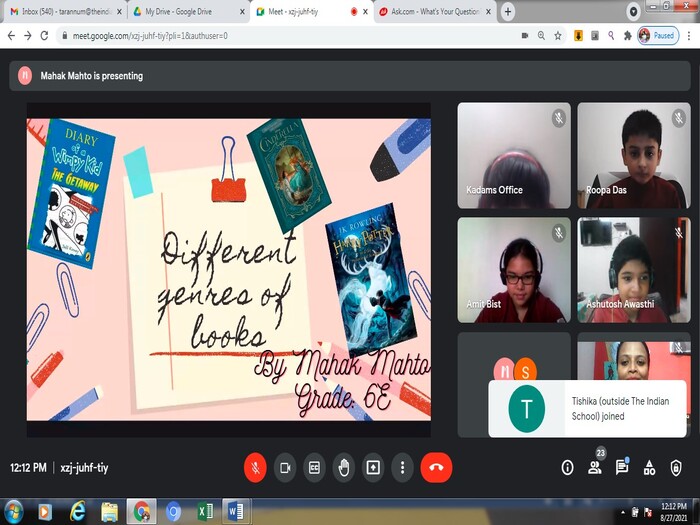The width and height of the screenshot is (700, 525).
Task: Open Internet Explorer from the taskbar
Action: (x=77, y=512)
